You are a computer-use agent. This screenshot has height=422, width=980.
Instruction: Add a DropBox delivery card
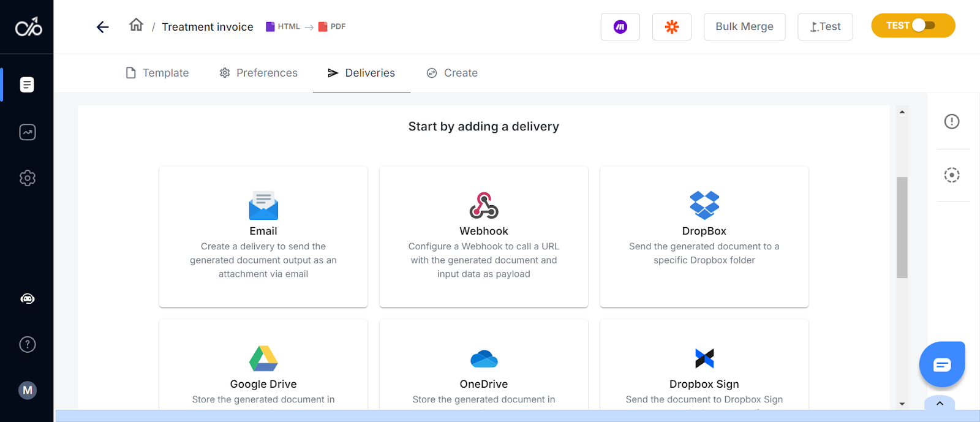(x=704, y=236)
